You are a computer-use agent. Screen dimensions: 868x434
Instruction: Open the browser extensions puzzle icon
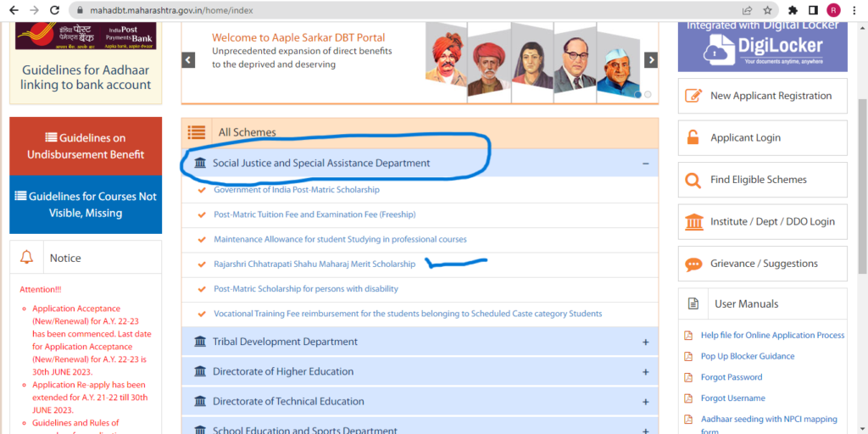click(x=793, y=10)
